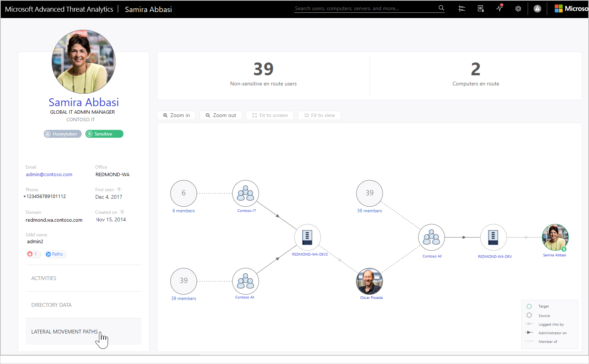Expand the 6 members circle node

tap(184, 193)
